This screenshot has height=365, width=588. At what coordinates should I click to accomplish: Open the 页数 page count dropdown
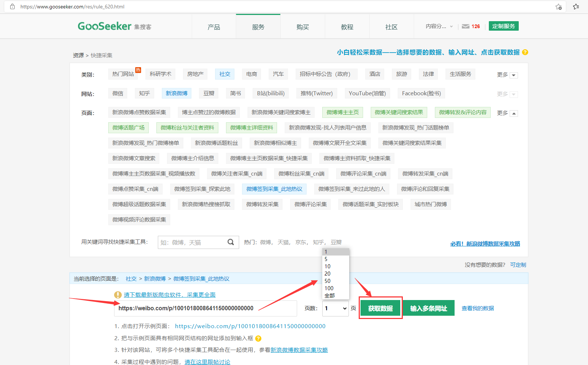coord(336,308)
